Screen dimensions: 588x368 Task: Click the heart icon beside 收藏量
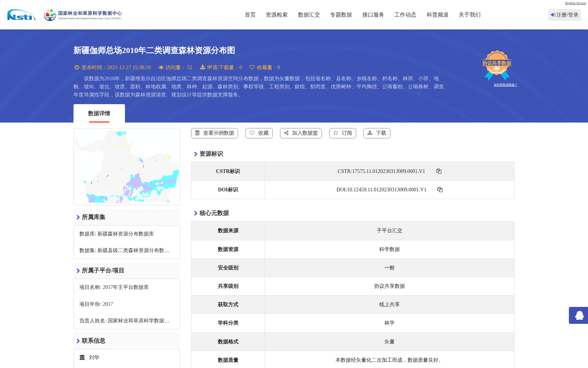(x=252, y=67)
